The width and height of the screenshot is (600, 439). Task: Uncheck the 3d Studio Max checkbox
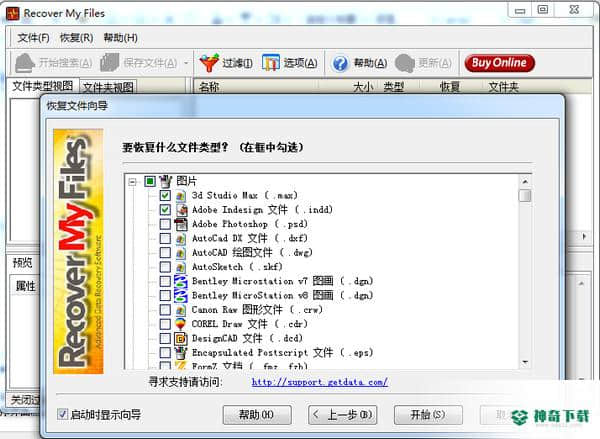(165, 196)
